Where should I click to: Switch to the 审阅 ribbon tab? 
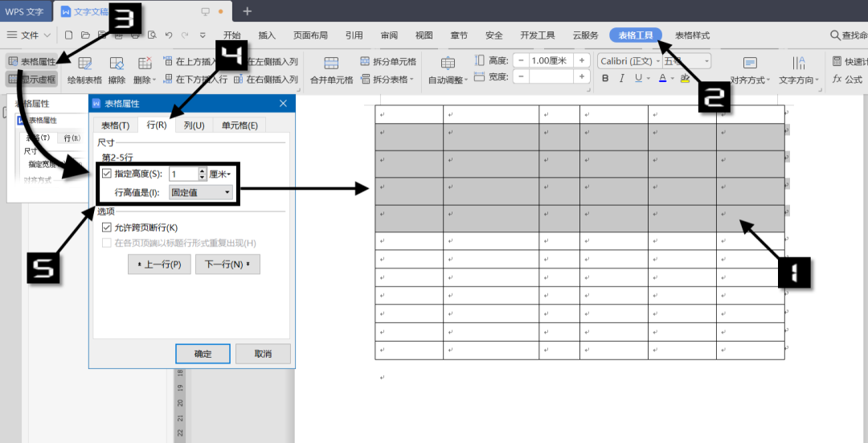389,35
